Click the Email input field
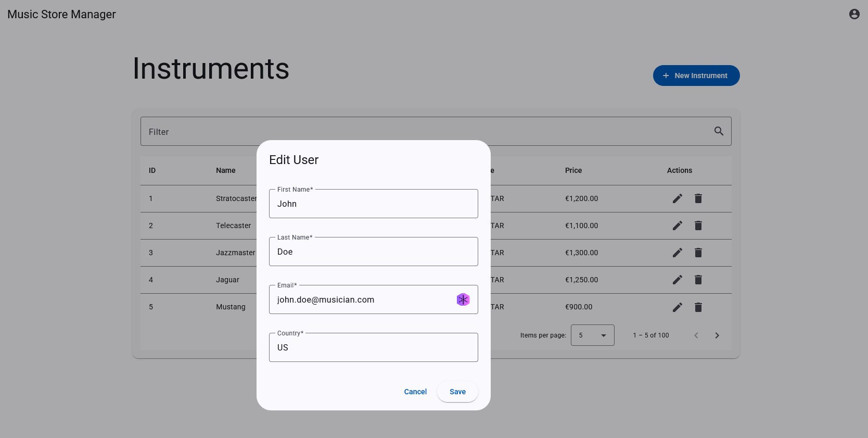Viewport: 868px width, 438px height. pos(374,299)
